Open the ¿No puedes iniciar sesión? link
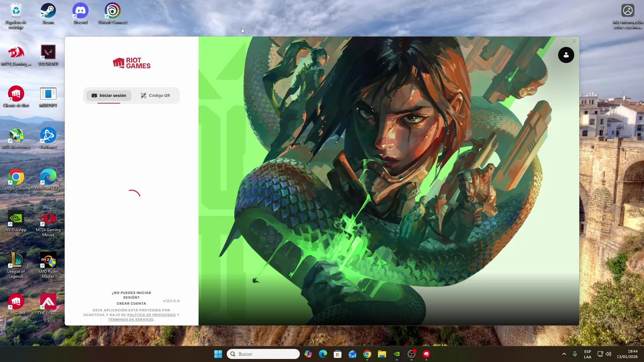Screen dimensions: 644x362 (131, 295)
